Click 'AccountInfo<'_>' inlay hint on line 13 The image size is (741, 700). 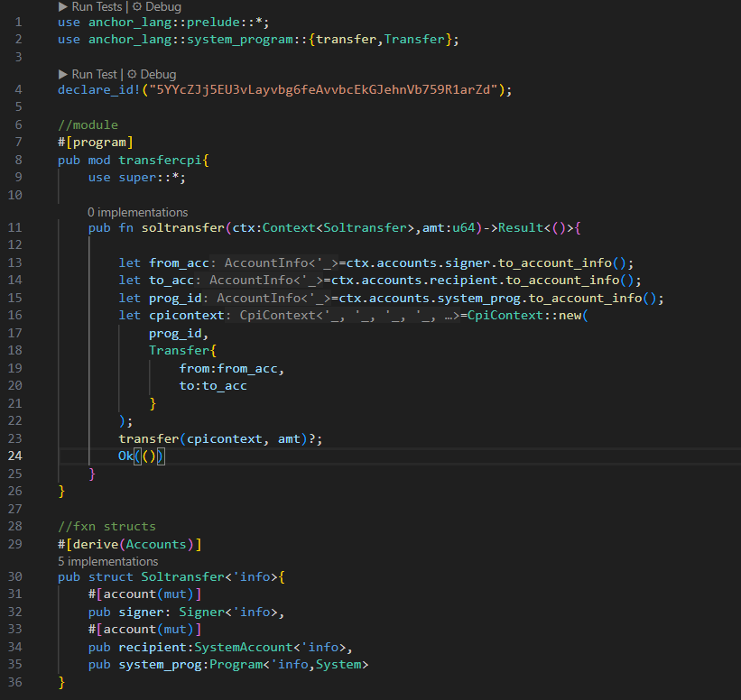point(282,262)
